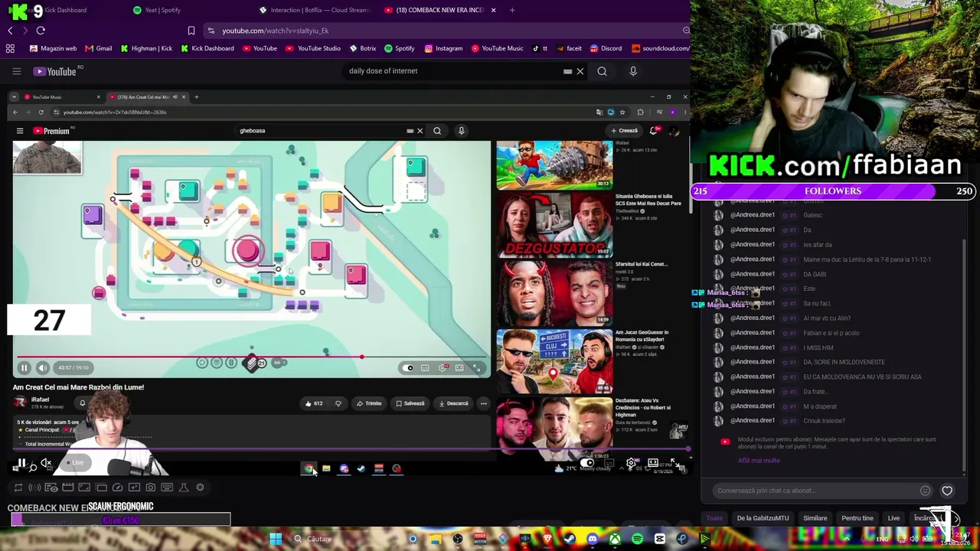Pause the outer live stream player
Viewport: 980px width, 551px height.
(x=21, y=463)
